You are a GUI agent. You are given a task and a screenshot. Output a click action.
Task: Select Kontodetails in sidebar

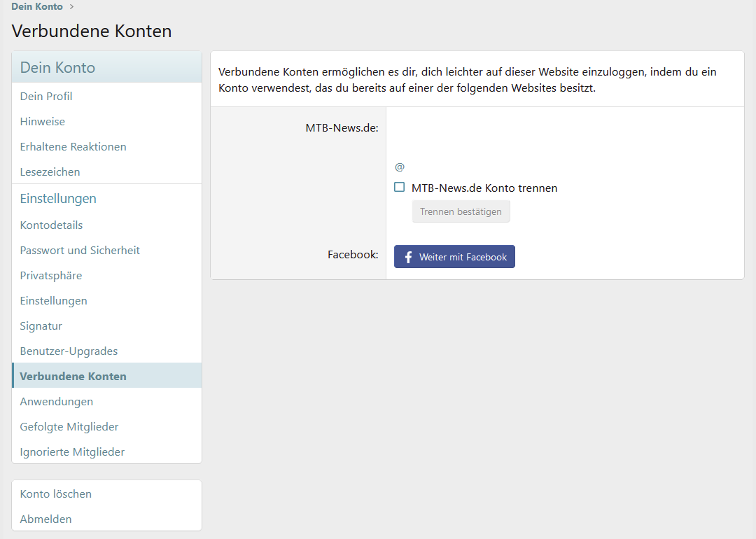click(x=106, y=225)
